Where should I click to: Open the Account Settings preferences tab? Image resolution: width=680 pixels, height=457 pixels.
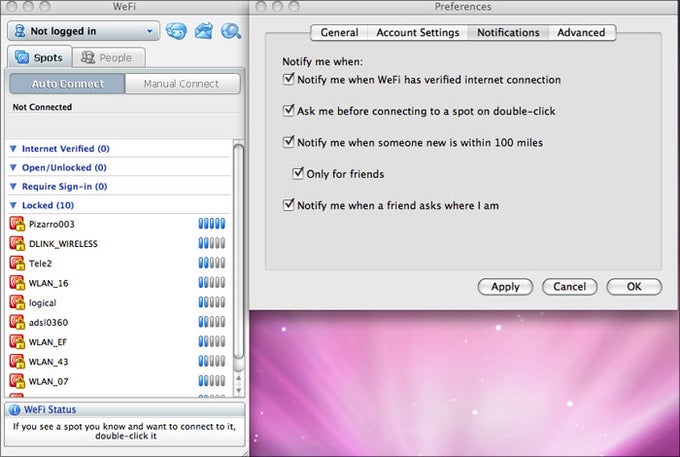[x=418, y=33]
